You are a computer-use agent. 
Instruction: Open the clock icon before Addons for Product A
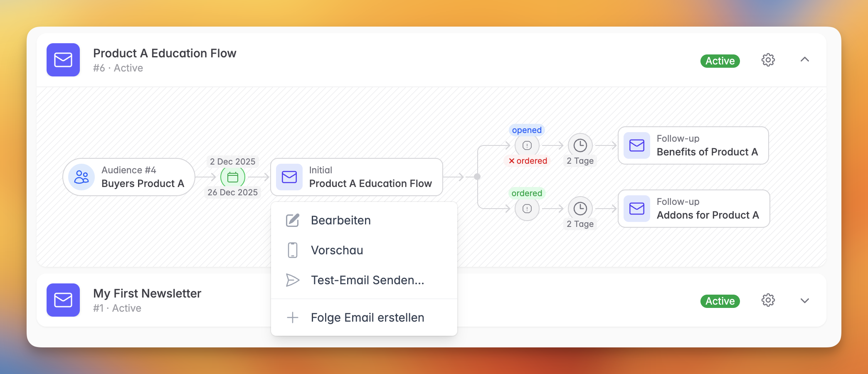coord(579,209)
